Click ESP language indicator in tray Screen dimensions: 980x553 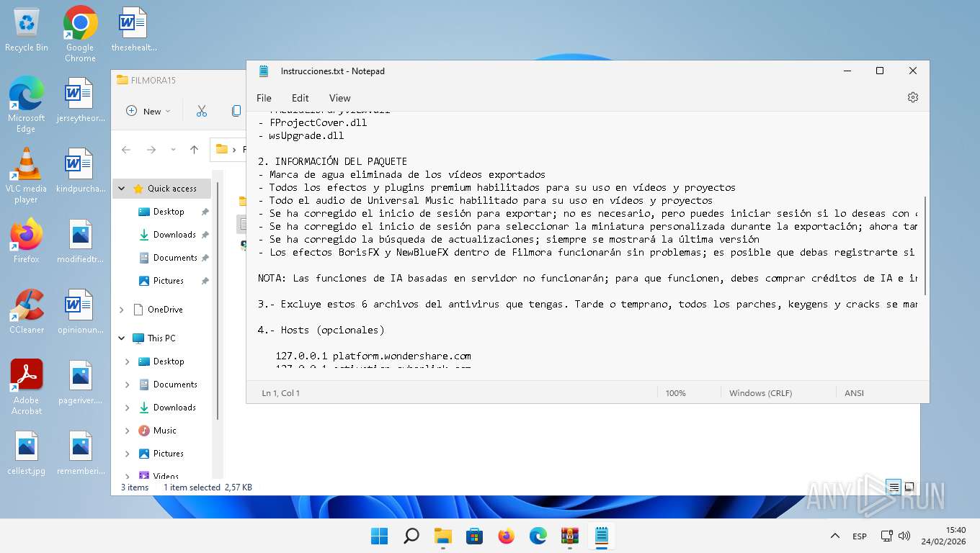tap(860, 536)
